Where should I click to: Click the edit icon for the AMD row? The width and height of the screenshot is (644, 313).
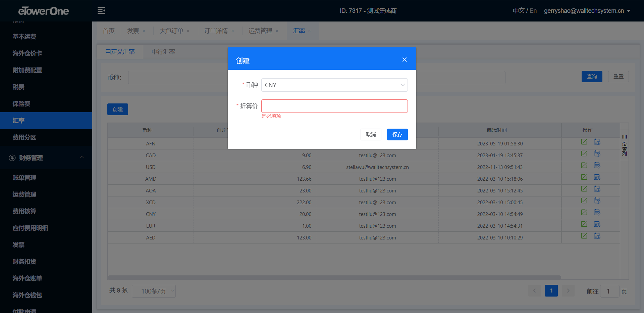tap(584, 177)
